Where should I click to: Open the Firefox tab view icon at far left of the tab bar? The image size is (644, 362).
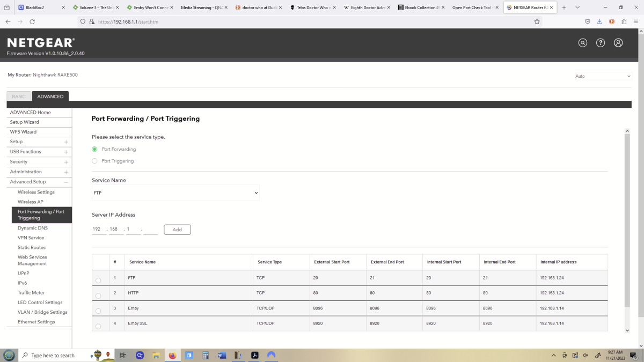[6, 8]
